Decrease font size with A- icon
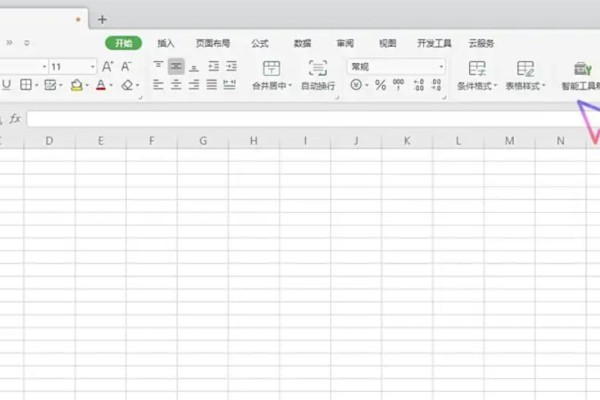This screenshot has width=600, height=400. [126, 67]
